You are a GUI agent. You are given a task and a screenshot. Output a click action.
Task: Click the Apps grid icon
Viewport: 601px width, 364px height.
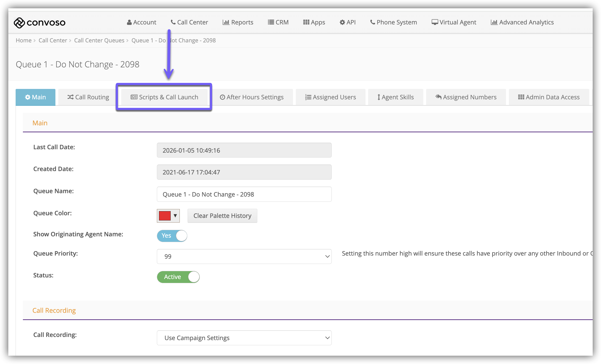coord(306,22)
